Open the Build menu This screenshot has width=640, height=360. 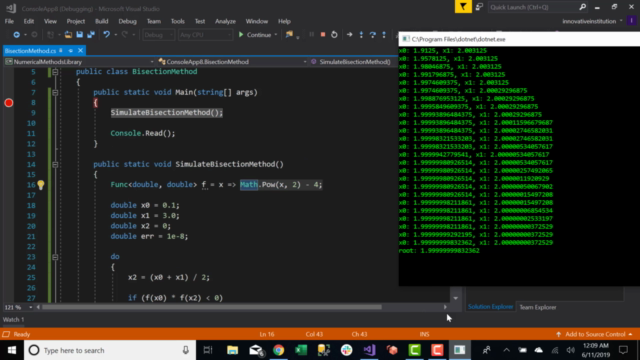[102, 21]
